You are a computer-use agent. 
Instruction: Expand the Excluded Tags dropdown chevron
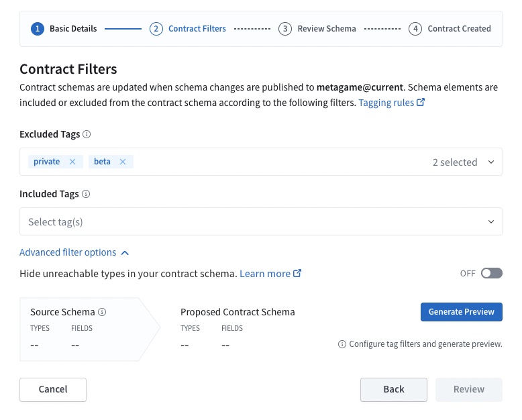pos(491,162)
